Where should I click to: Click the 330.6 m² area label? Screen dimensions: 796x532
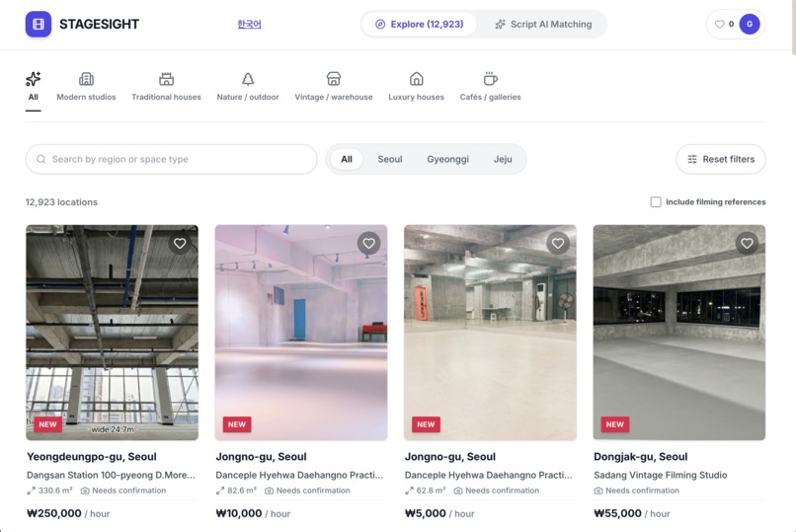point(49,491)
